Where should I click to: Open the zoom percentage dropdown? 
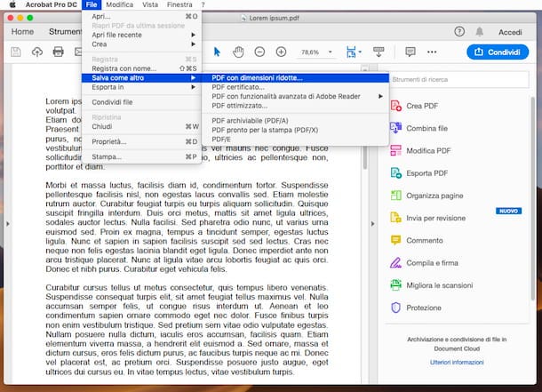331,52
